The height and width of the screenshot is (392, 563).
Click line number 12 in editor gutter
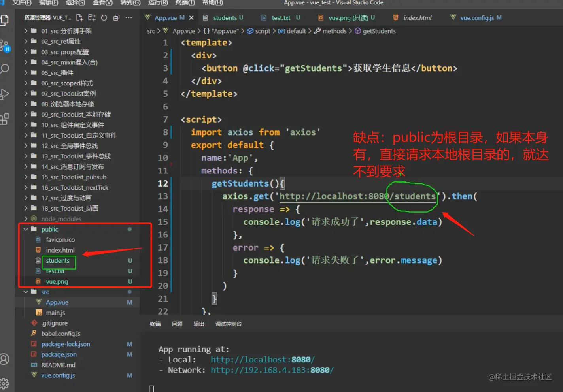pos(163,183)
